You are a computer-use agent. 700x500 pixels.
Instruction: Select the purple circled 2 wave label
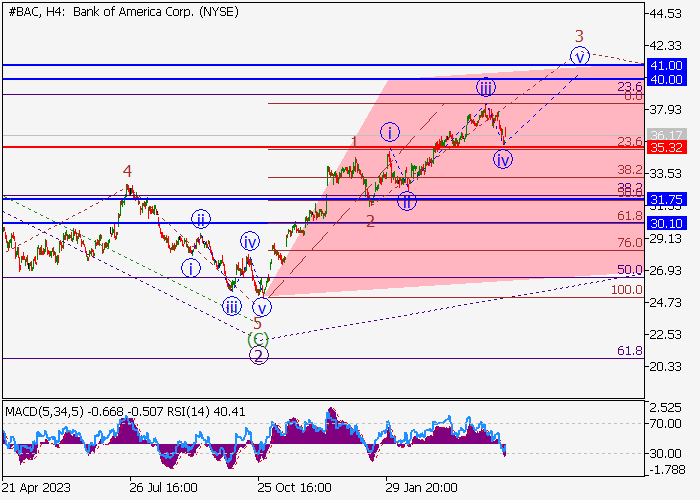click(259, 356)
